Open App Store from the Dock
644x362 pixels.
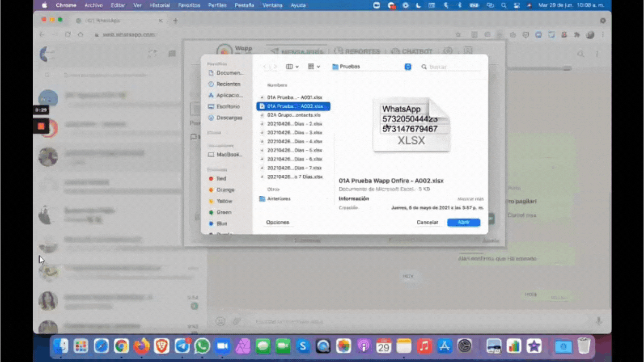pyautogui.click(x=445, y=346)
